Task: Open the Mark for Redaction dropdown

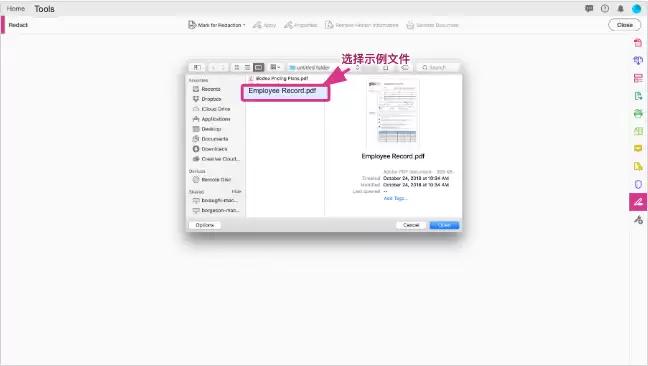Action: (217, 25)
